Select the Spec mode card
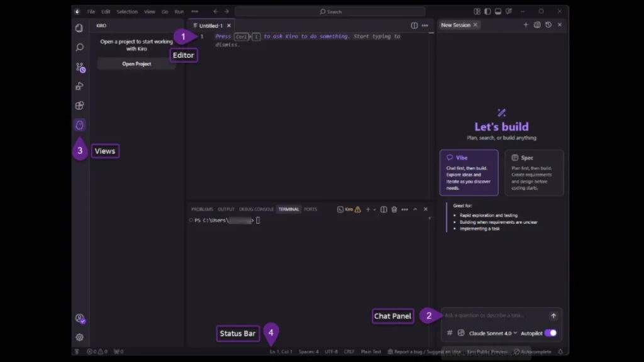Viewport: 644px width, 362px height. 534,172
